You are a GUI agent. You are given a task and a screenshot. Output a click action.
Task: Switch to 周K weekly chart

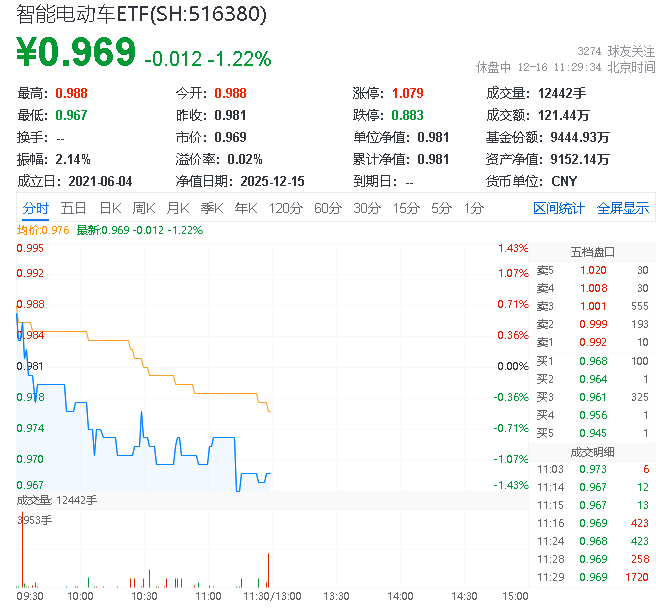144,208
